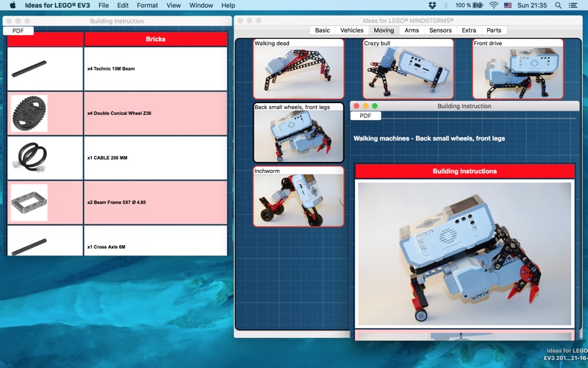Switch to the Vehicles tab
Screen dimensions: 588x368
[x=352, y=30]
